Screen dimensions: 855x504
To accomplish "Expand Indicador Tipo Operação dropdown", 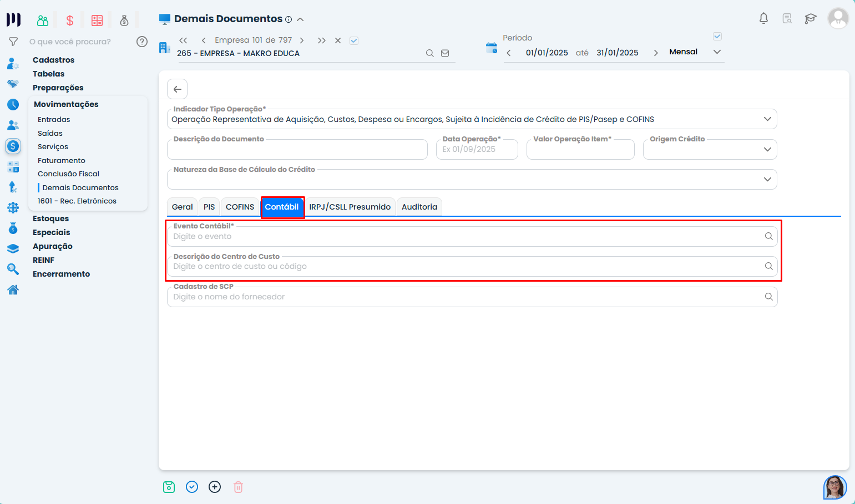I will point(767,119).
